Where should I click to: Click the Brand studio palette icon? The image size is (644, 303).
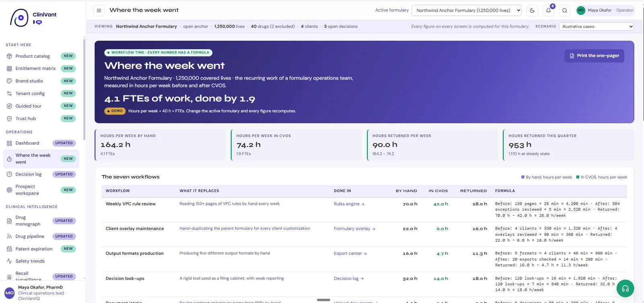(x=9, y=81)
